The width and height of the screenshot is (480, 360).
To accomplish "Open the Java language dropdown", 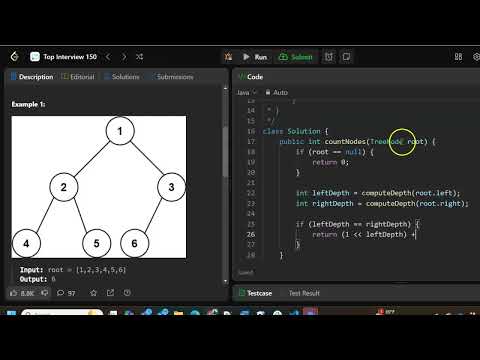I will [246, 92].
